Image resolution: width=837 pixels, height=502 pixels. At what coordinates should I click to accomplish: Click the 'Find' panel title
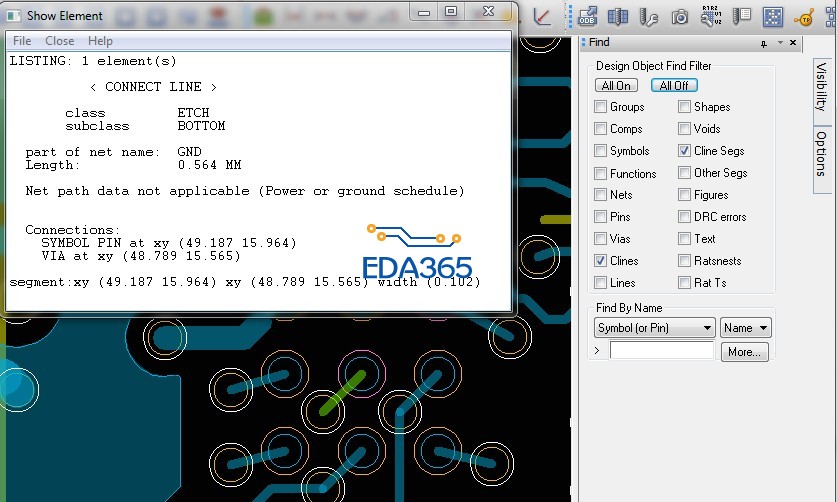coord(599,42)
